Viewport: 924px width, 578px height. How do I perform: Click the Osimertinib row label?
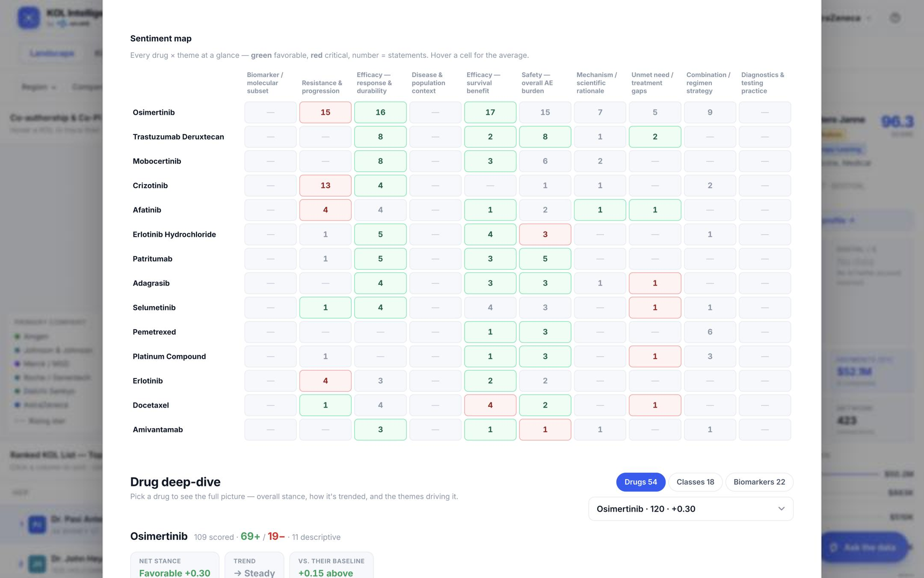coord(154,112)
